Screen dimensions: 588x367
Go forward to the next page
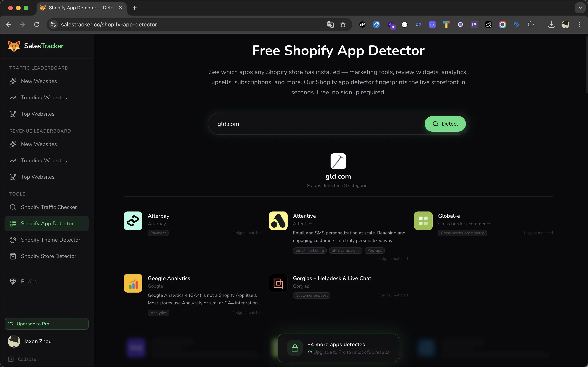[x=23, y=24]
